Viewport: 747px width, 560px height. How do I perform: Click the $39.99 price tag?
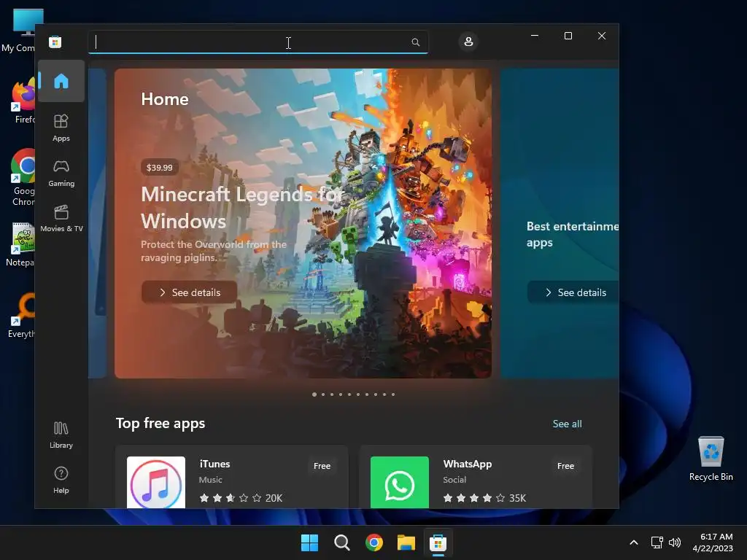[x=160, y=168]
